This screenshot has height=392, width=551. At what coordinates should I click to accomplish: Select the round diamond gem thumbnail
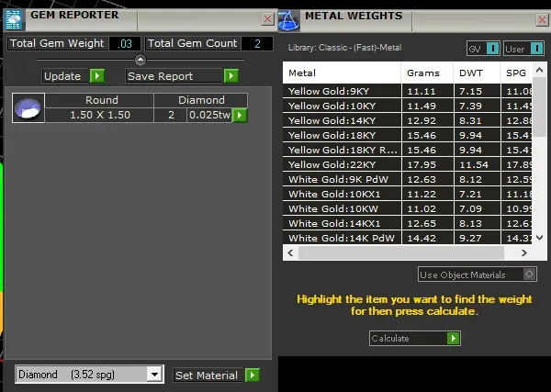tap(28, 107)
